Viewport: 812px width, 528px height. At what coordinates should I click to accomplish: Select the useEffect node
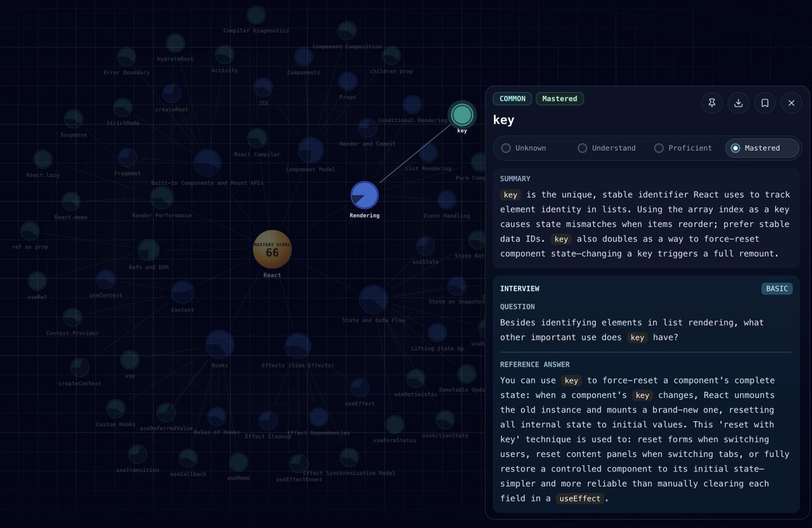click(x=360, y=387)
